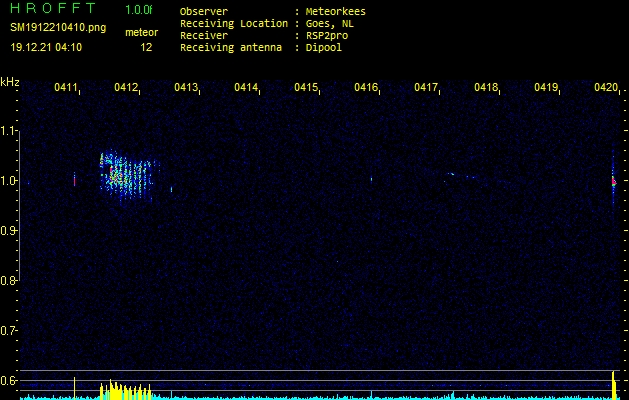This screenshot has height=400, width=629.
Task: Click the Receiving antenna field label
Action: coord(231,47)
